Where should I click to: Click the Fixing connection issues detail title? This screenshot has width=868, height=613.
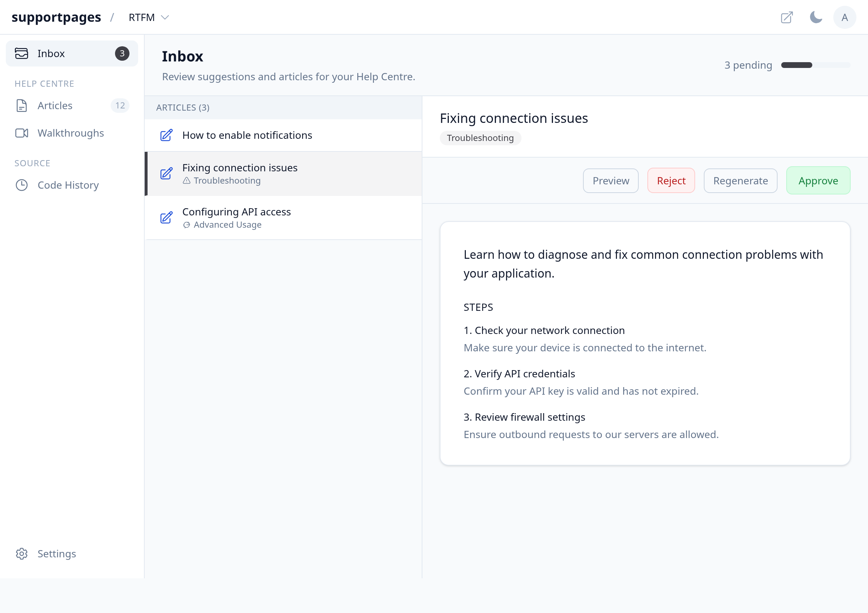pos(514,119)
